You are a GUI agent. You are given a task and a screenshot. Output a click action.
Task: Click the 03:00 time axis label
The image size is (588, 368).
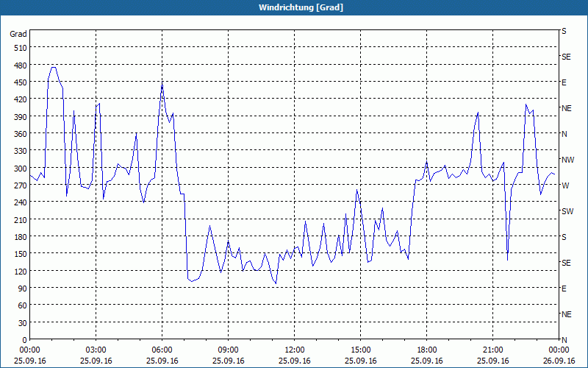click(x=96, y=350)
